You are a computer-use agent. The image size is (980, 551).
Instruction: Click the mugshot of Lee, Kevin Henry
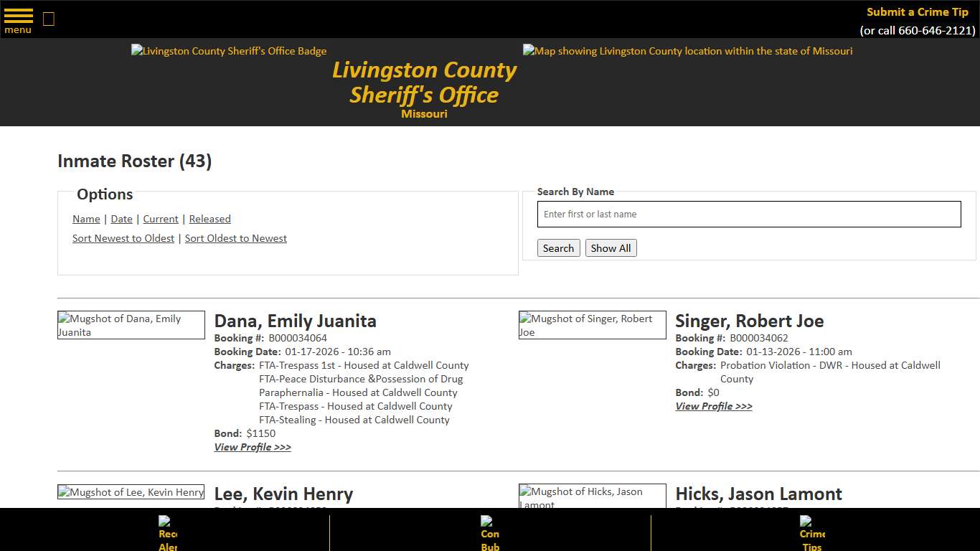[x=131, y=492]
